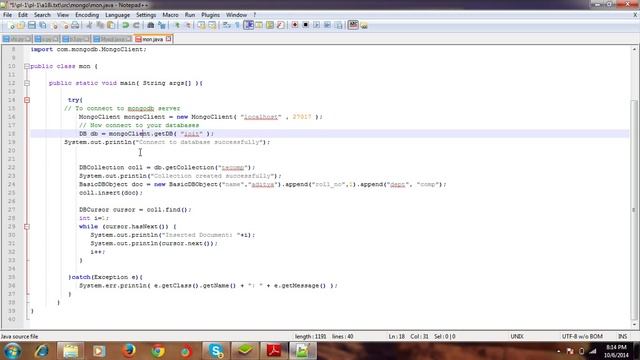Collapse the while loop fold marker
The height and width of the screenshot is (360, 640).
(x=27, y=227)
